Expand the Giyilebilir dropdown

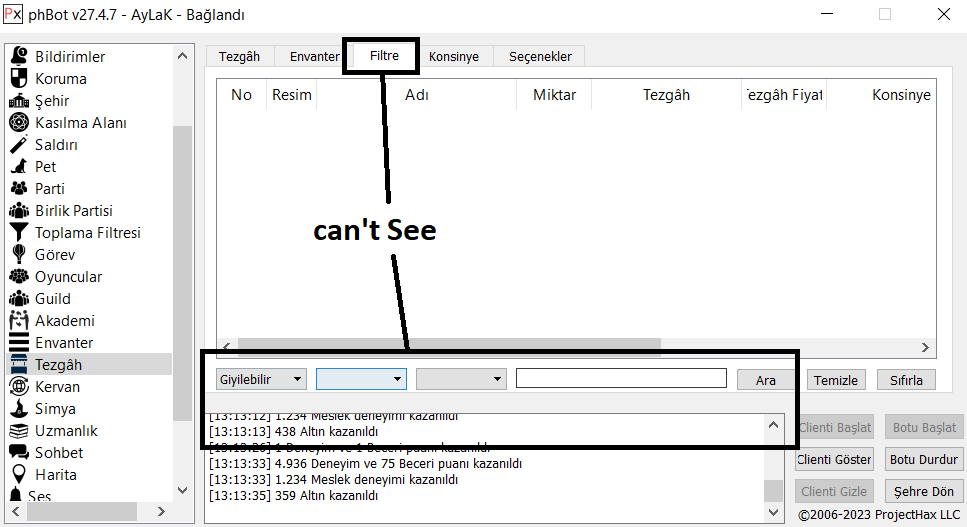click(x=261, y=379)
